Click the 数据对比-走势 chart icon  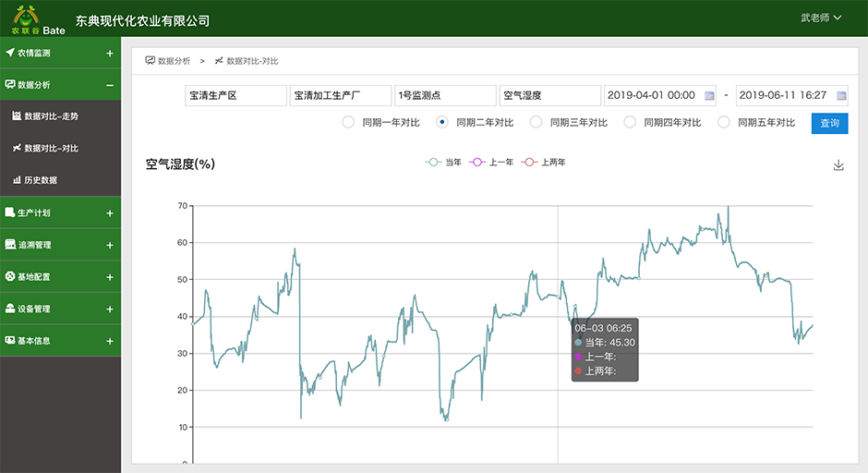pos(17,116)
